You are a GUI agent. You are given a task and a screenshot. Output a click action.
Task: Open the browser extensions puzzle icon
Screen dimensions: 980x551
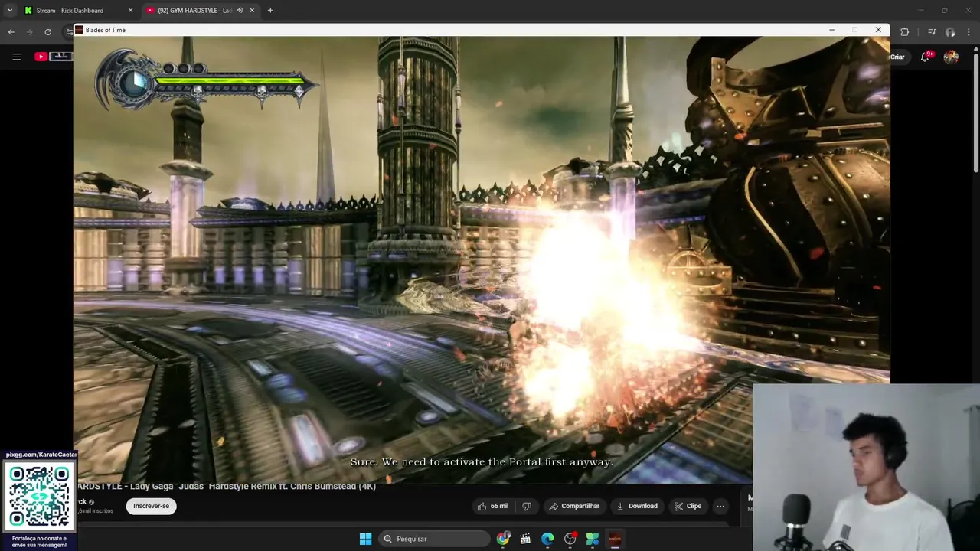pos(904,31)
